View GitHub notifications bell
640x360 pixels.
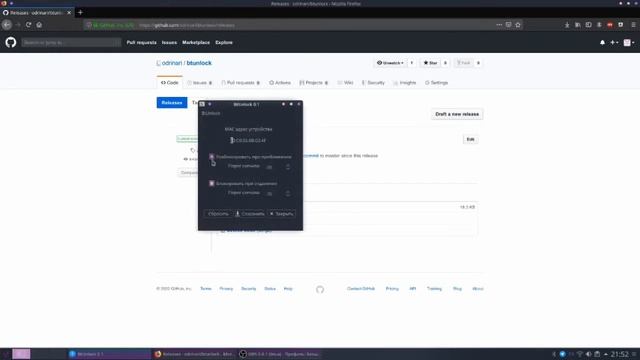click(x=602, y=42)
